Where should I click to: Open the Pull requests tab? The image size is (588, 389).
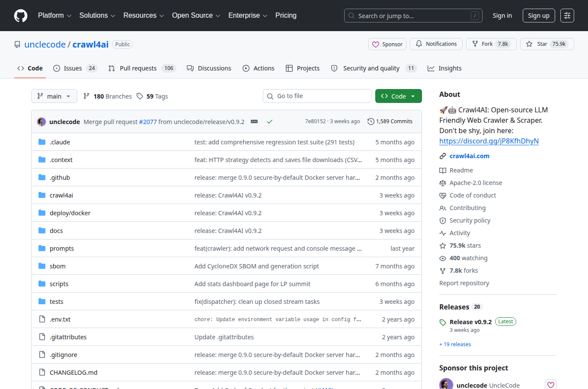142,68
